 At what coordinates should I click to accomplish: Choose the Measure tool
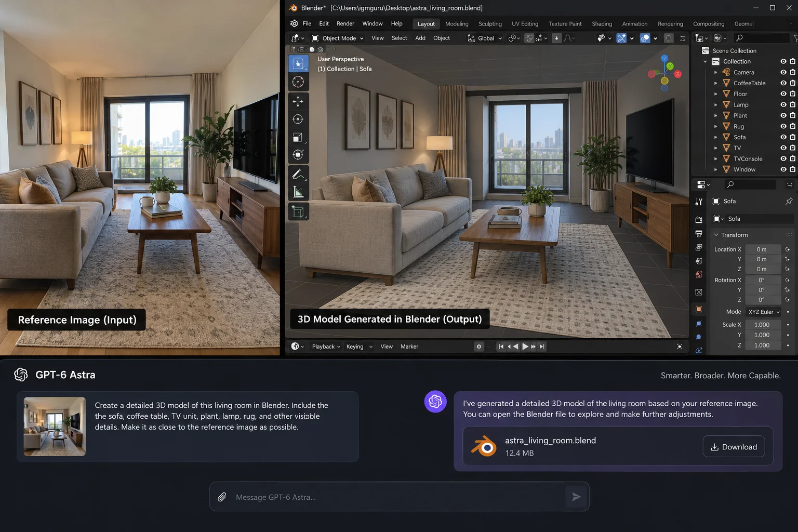(x=298, y=193)
